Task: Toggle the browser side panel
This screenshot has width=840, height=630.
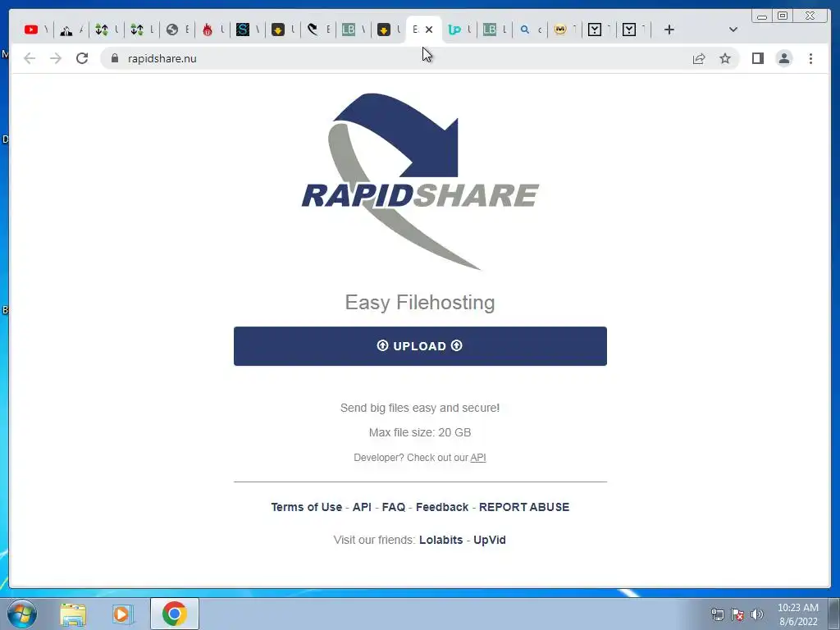Action: [x=757, y=58]
